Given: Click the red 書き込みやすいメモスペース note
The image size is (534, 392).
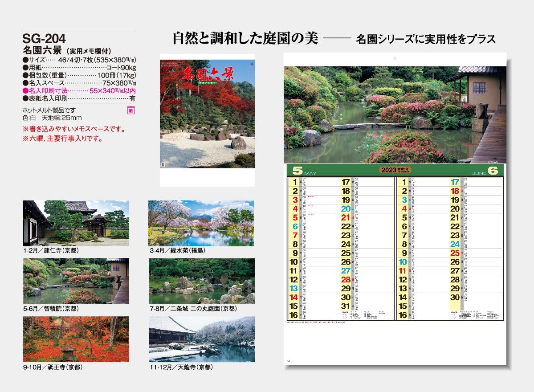Looking at the screenshot, I should tap(73, 130).
